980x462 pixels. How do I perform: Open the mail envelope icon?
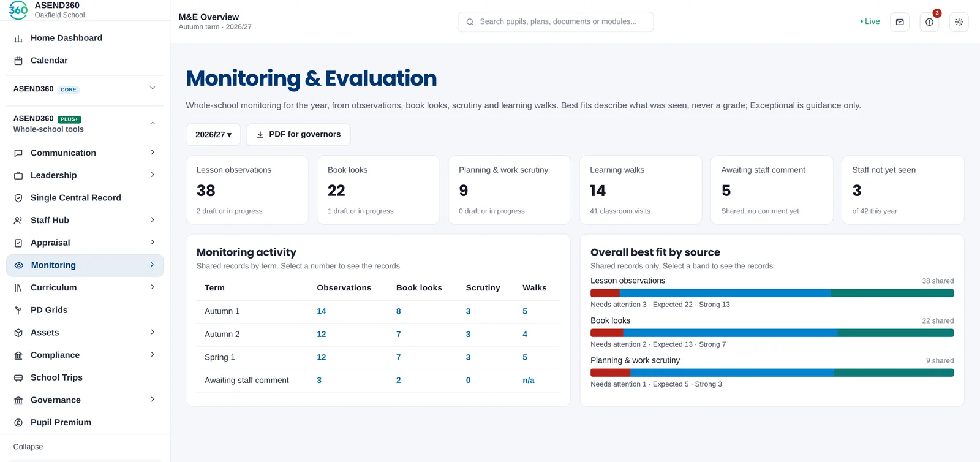click(900, 21)
